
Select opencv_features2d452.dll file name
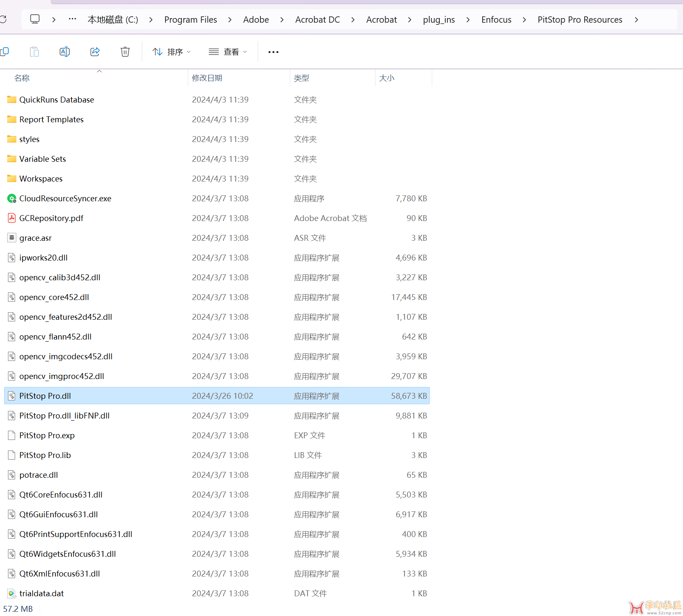(66, 317)
